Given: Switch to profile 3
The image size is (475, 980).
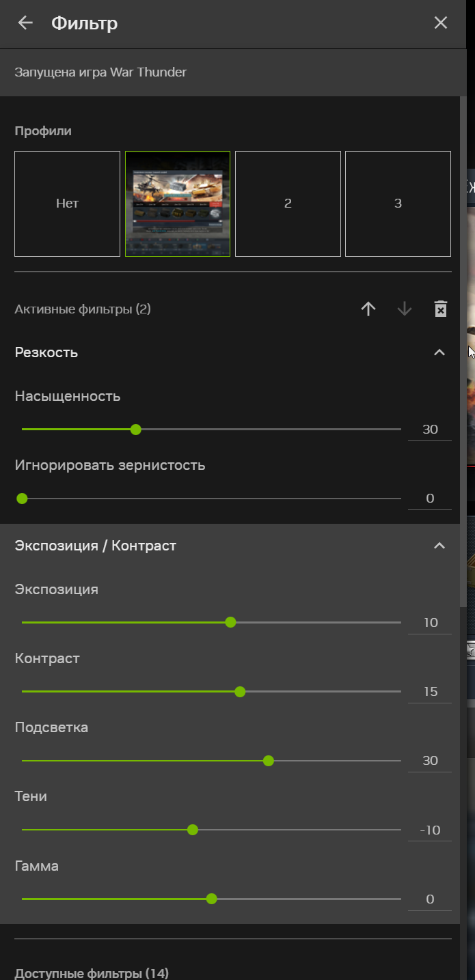Looking at the screenshot, I should (x=398, y=204).
